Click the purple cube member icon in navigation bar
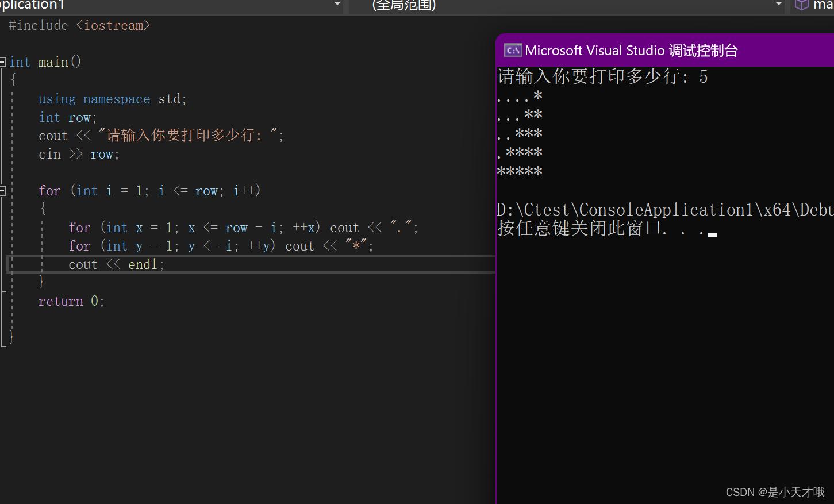834x504 pixels. [801, 5]
